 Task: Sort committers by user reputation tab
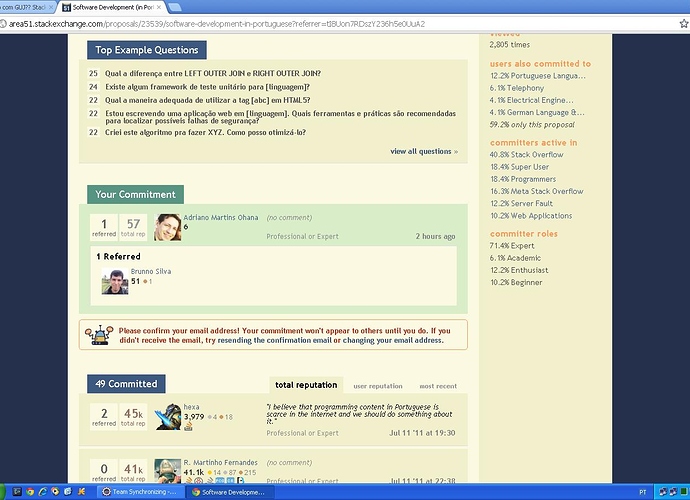pos(378,386)
